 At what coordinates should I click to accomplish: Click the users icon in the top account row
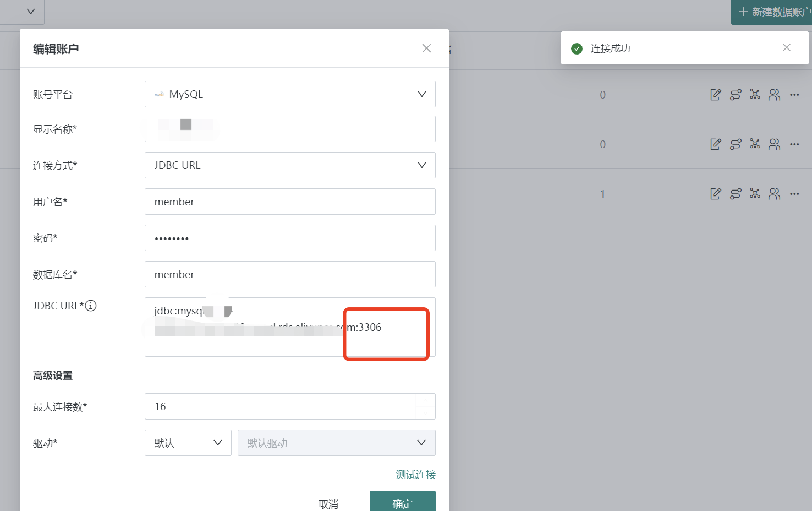(774, 95)
